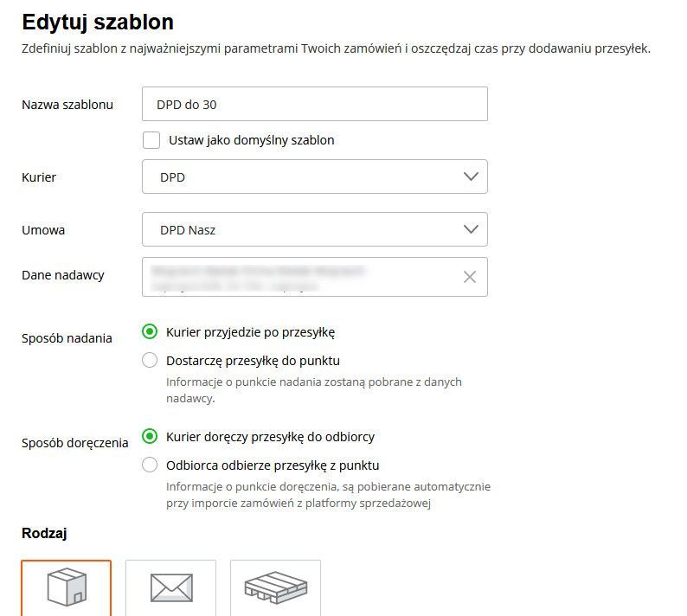Click the 'Rodzaj' section heading
Screen dimensions: 687x616
coord(44,533)
